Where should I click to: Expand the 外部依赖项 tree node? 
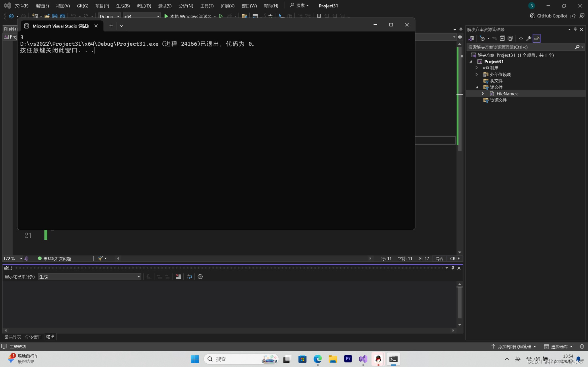point(477,74)
